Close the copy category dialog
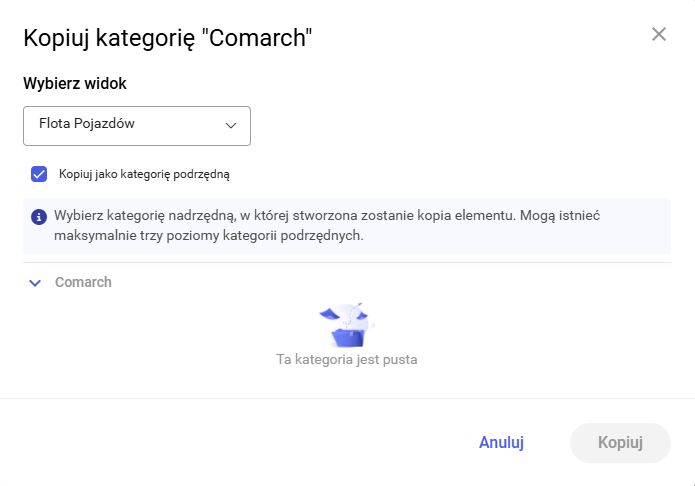This screenshot has height=486, width=695. (x=659, y=34)
